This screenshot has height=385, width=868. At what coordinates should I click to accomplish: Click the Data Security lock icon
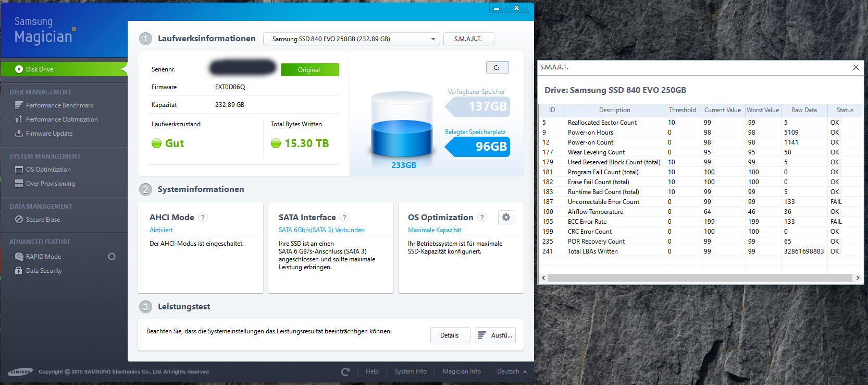[x=19, y=270]
